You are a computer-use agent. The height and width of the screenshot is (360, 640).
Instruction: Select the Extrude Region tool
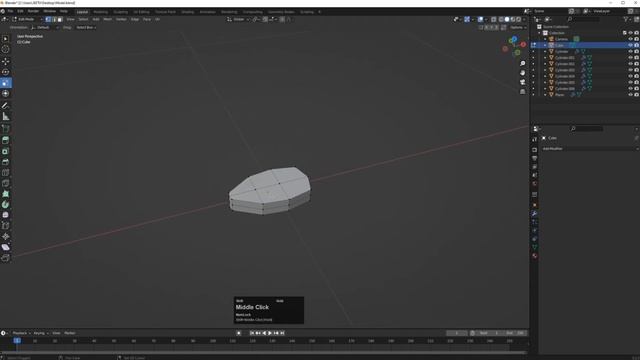tap(6, 140)
